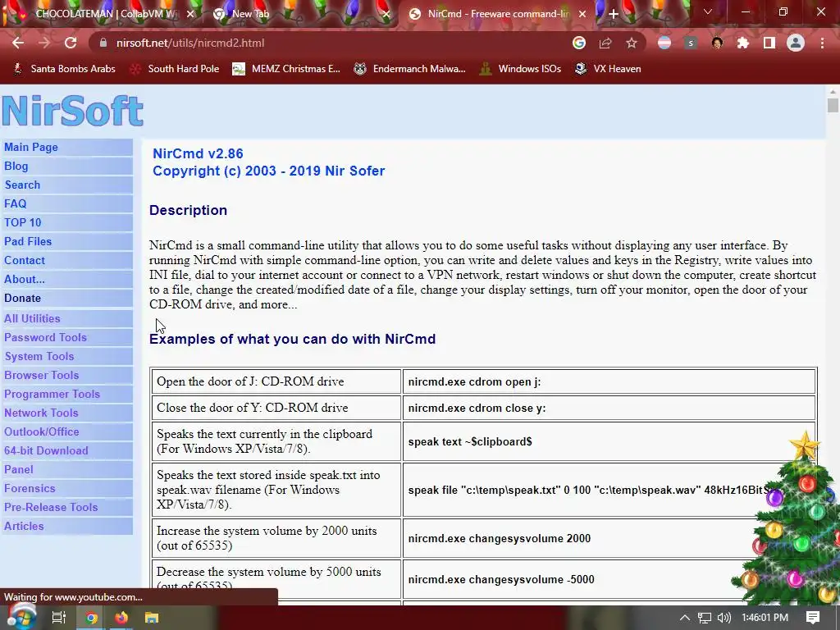Open Google icon in address bar
This screenshot has height=630, width=840.
(x=578, y=43)
